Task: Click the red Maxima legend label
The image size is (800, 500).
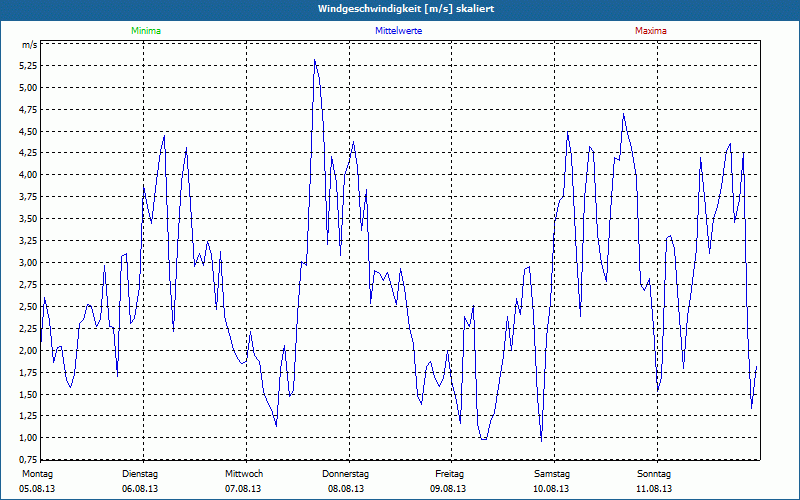Action: coord(651,31)
